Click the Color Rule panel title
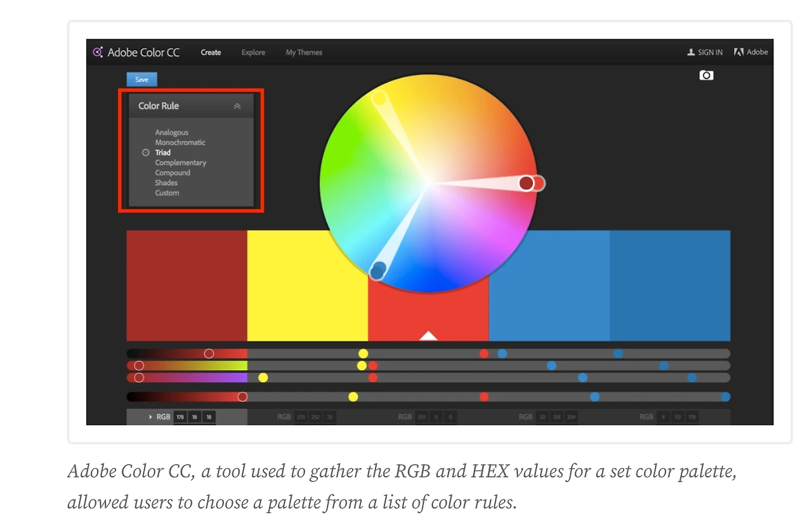This screenshot has height=530, width=812. (159, 106)
